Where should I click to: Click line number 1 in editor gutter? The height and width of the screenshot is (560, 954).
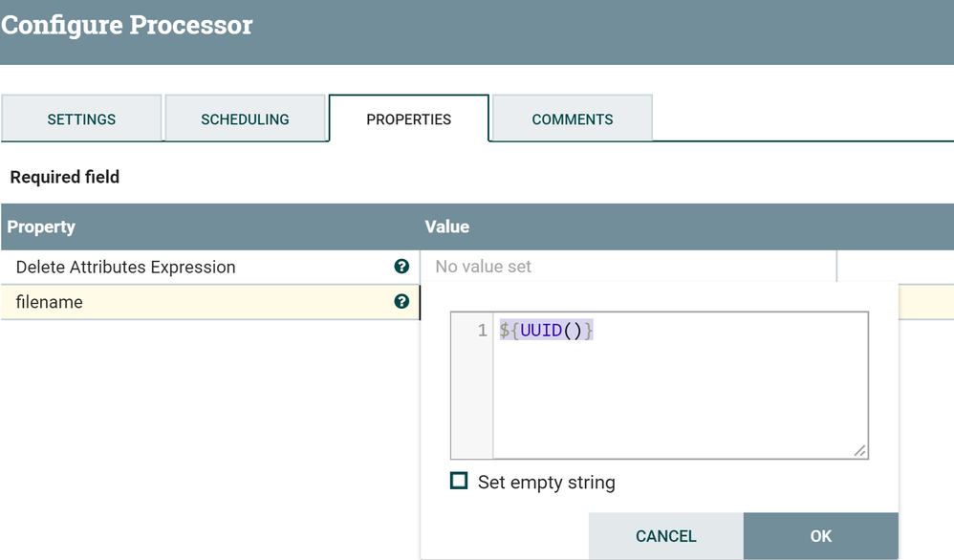pos(482,331)
